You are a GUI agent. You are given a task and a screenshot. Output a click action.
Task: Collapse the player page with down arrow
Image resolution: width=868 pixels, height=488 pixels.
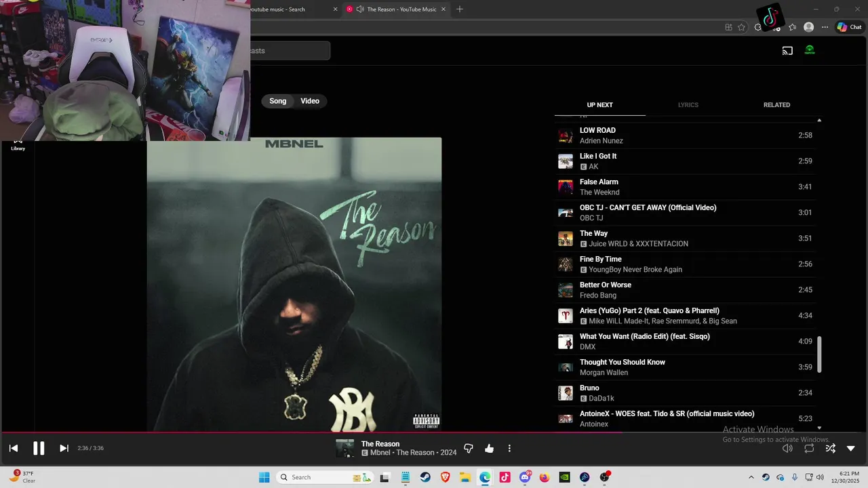(x=851, y=448)
